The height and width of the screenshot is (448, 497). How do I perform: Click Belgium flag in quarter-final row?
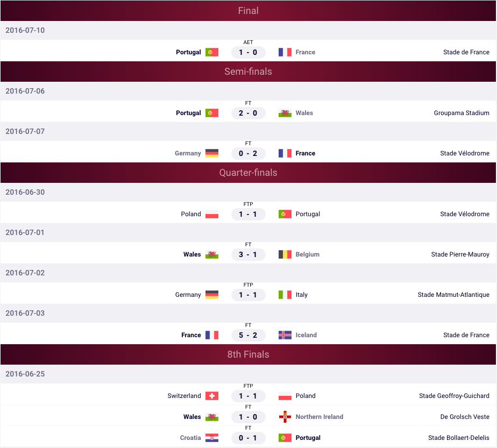[x=285, y=254]
